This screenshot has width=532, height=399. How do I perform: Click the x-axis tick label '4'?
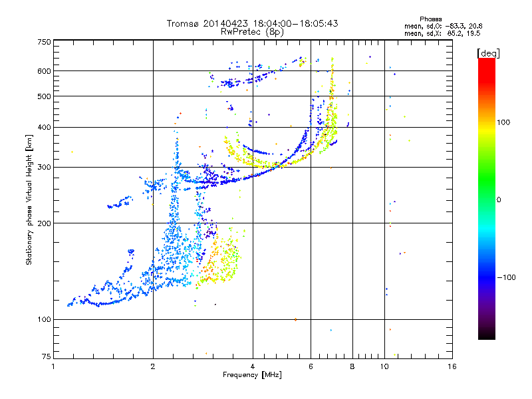tap(253, 366)
